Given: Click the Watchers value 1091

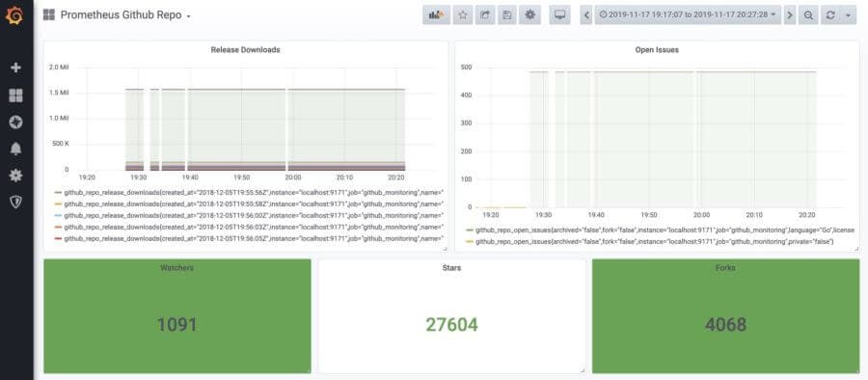Looking at the screenshot, I should point(177,325).
